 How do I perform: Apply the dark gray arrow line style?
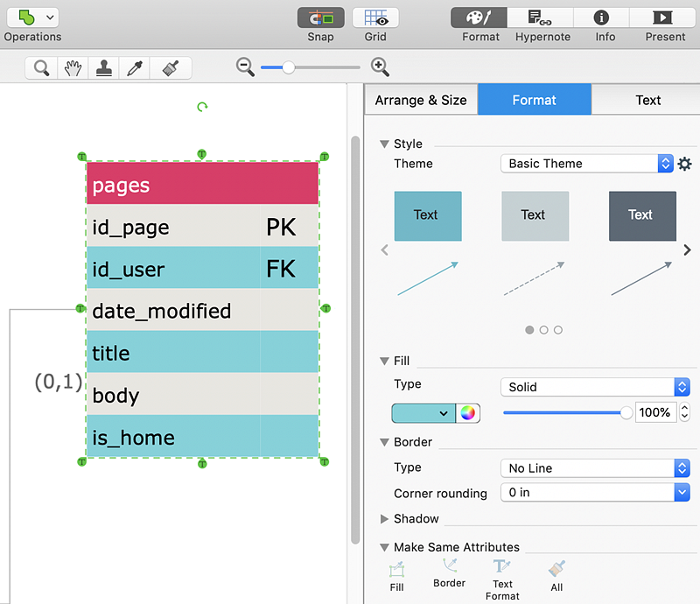(x=641, y=278)
